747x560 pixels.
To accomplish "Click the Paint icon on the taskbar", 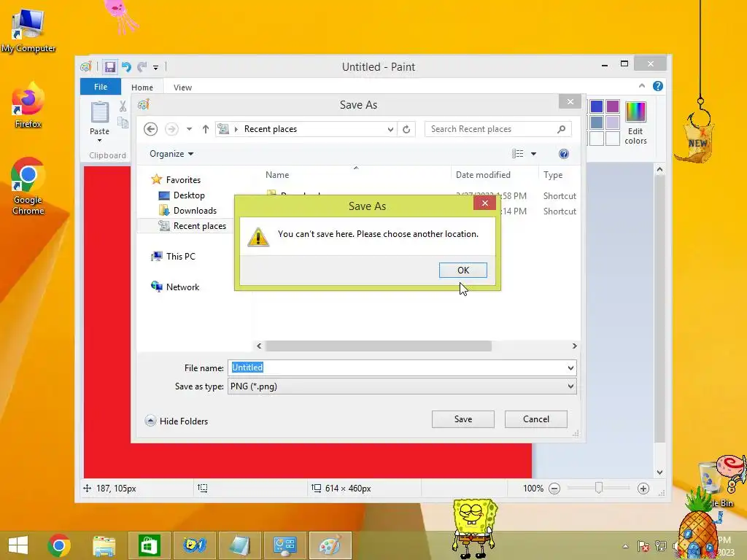I will (330, 545).
